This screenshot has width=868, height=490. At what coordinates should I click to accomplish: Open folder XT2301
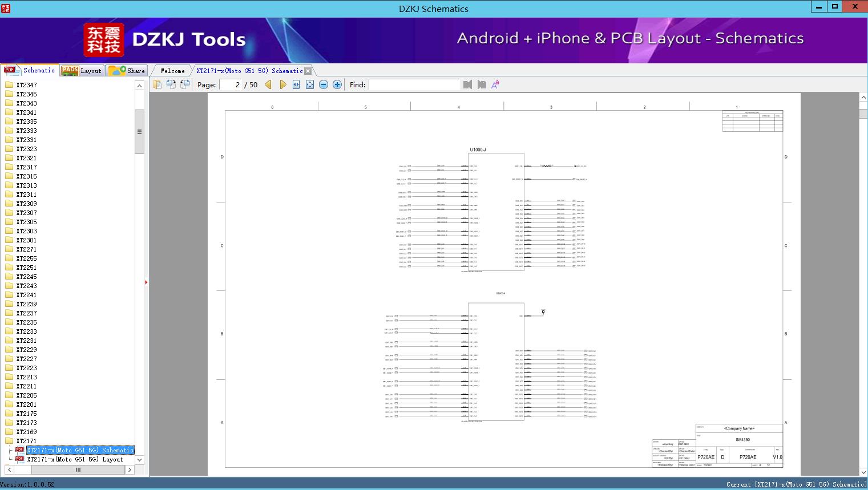pos(26,240)
